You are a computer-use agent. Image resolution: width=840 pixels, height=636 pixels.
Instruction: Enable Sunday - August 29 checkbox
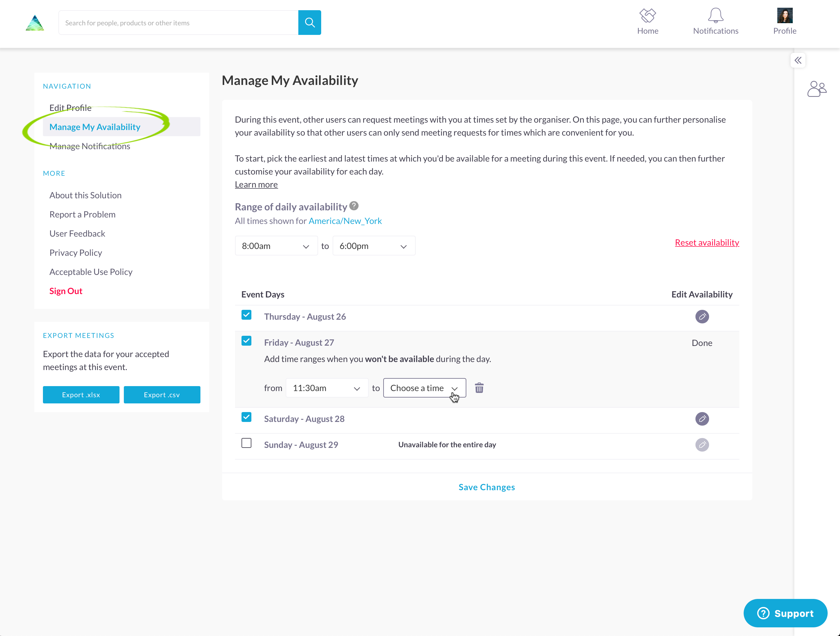pyautogui.click(x=246, y=443)
